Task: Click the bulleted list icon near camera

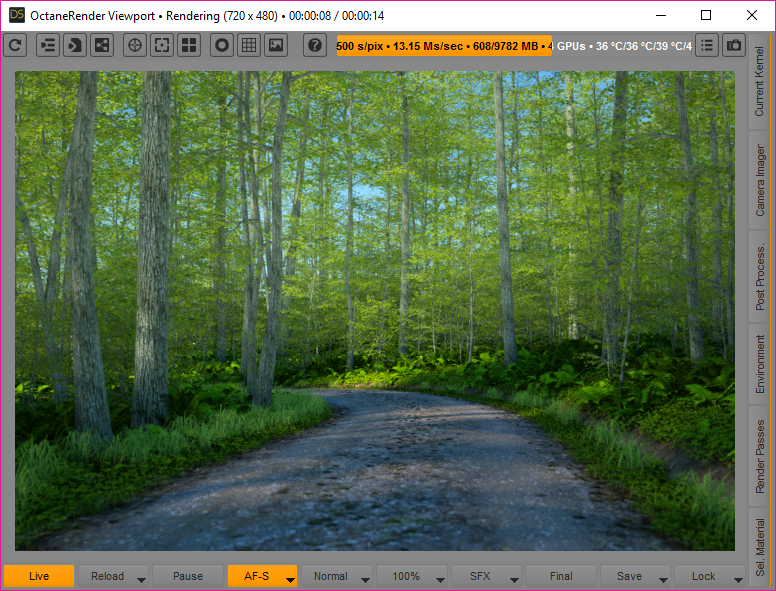Action: coord(707,46)
